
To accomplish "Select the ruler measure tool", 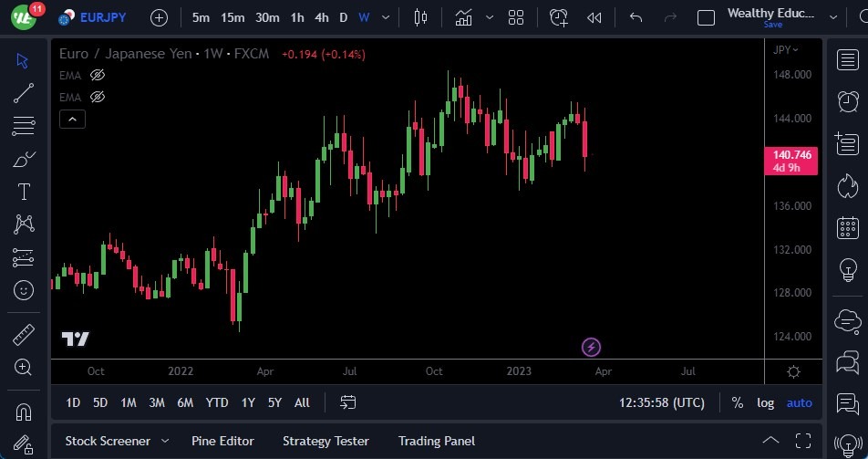I will 24,335.
